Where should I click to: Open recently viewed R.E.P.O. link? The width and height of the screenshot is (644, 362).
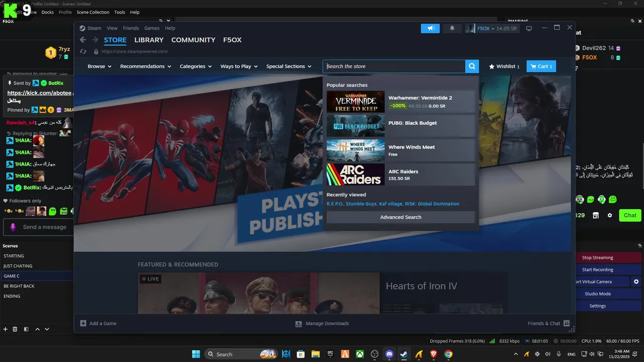point(335,204)
